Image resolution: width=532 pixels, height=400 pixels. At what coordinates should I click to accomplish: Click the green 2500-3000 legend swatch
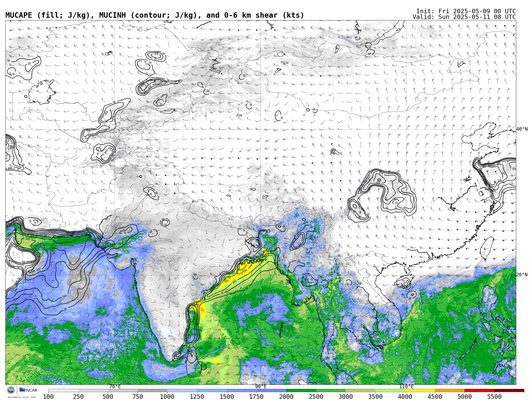pos(331,391)
